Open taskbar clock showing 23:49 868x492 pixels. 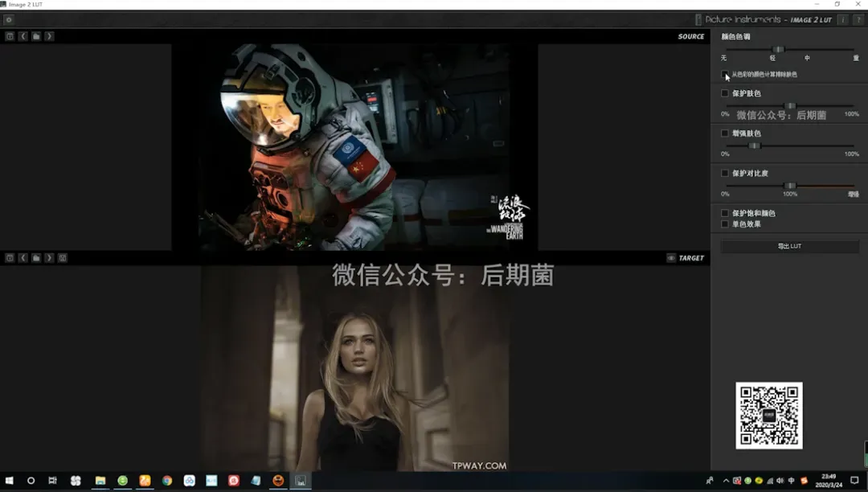(x=829, y=481)
